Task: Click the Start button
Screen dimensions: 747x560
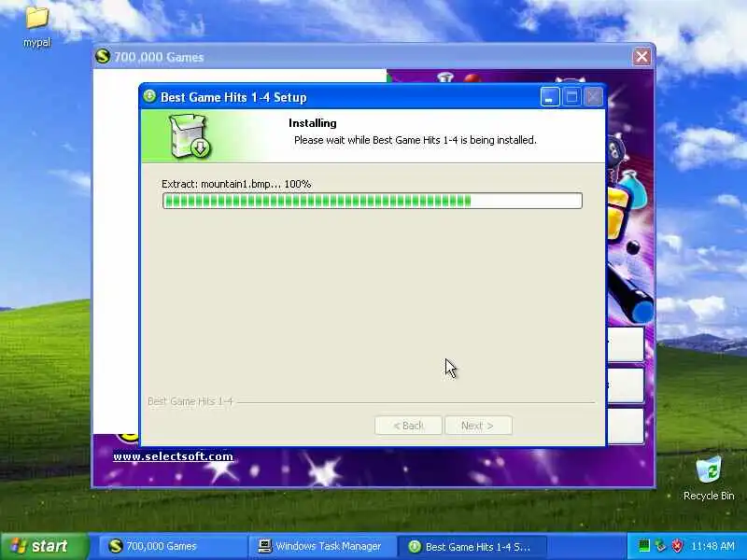Action: (x=44, y=546)
